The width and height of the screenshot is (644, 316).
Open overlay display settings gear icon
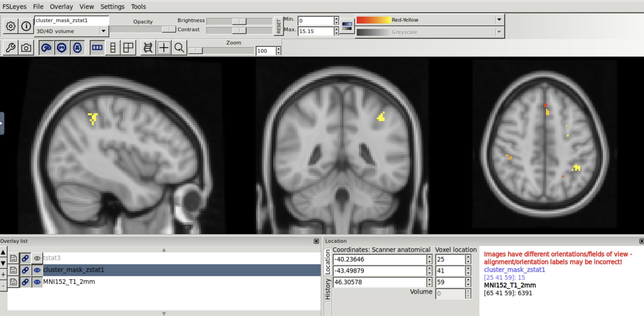(11, 26)
